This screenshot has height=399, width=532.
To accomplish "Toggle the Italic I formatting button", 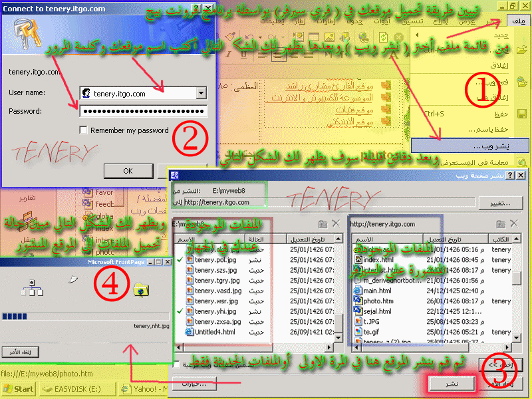I will pos(229,55).
